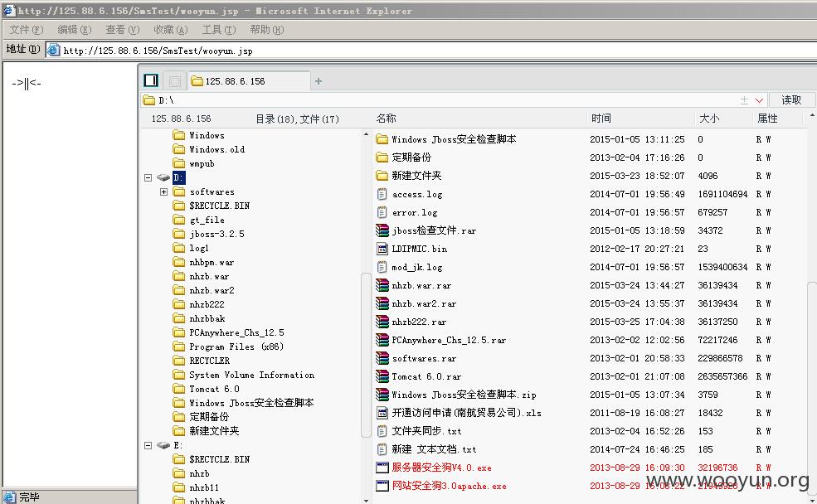Select Tomcat 6.0 folder in tree

coord(214,389)
